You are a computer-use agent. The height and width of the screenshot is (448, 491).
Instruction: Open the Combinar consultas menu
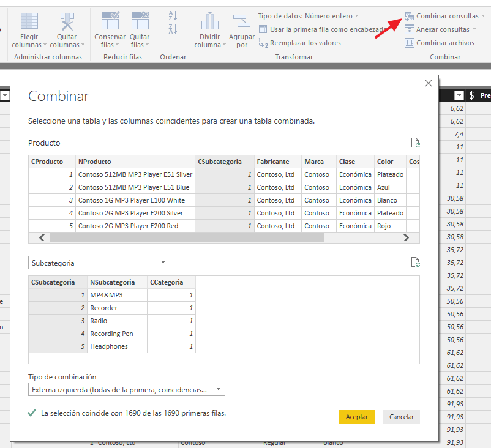444,16
